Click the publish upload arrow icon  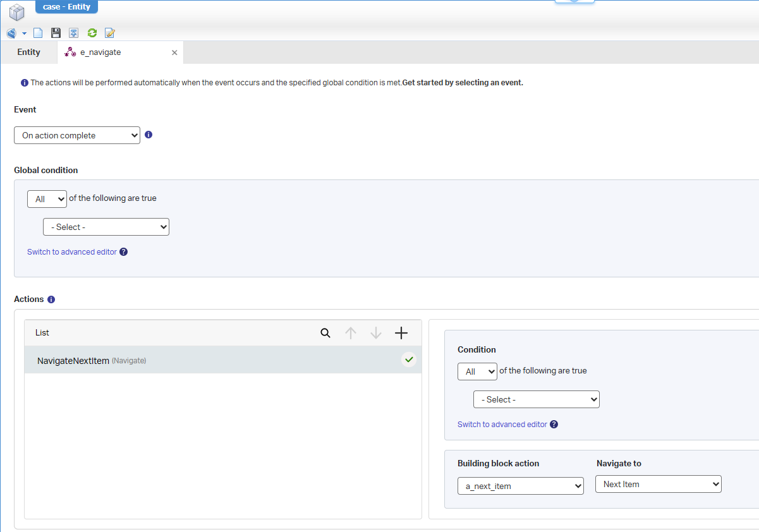[74, 33]
